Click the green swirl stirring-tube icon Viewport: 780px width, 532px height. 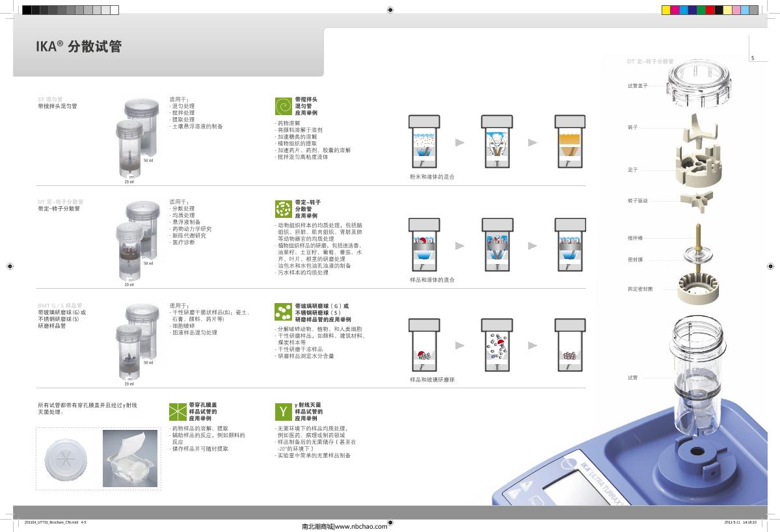[x=283, y=106]
